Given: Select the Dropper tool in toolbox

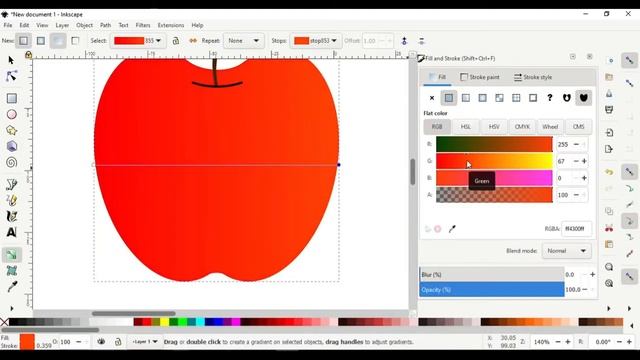Looking at the screenshot, I should (x=11, y=287).
